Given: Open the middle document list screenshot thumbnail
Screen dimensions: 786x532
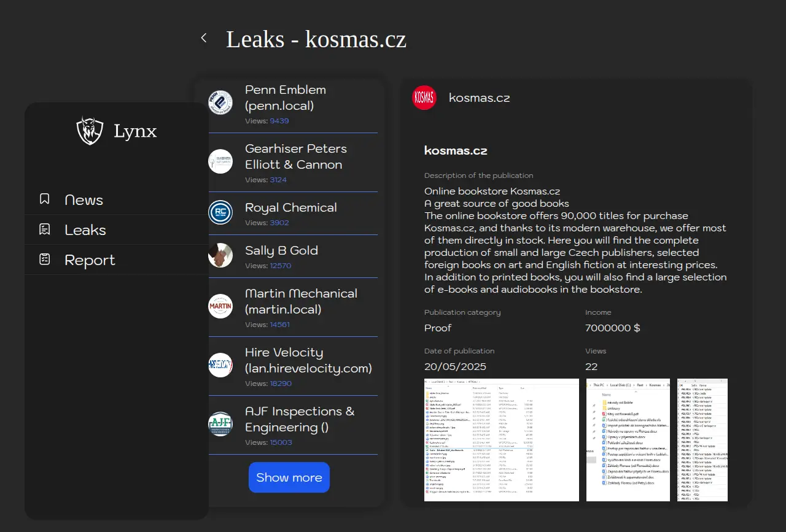Looking at the screenshot, I should [628, 439].
